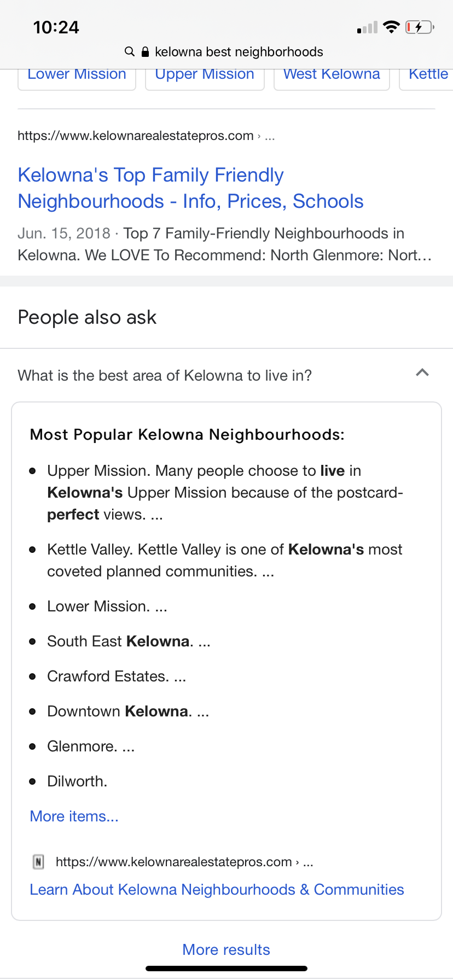Tap the site favicon beside kelownarealestatepros URL
This screenshot has width=453, height=980.
38,862
